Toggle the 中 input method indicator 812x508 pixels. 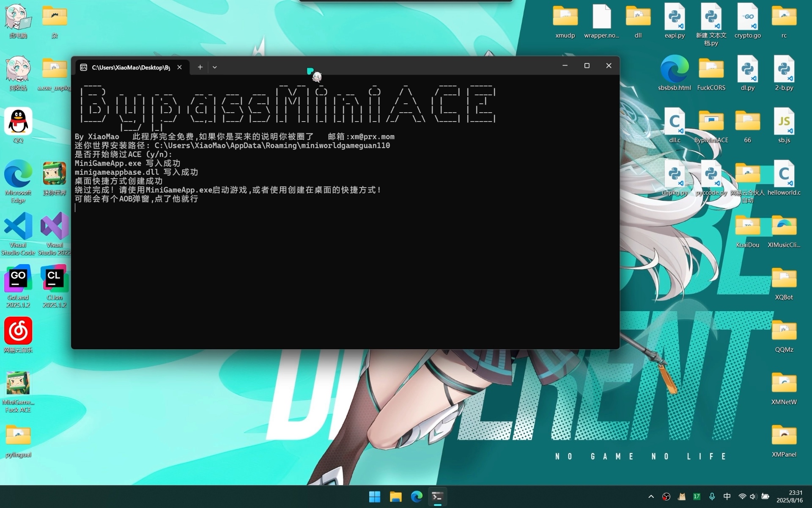pyautogui.click(x=727, y=497)
